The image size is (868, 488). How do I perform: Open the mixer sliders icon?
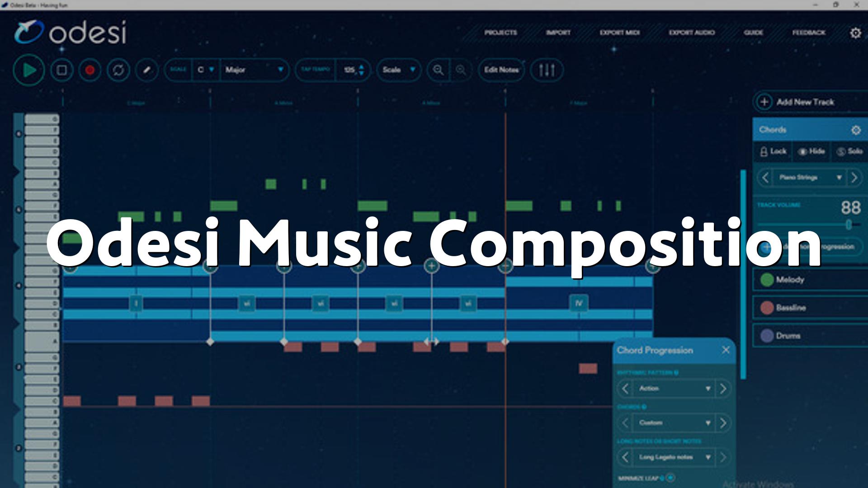pos(547,70)
